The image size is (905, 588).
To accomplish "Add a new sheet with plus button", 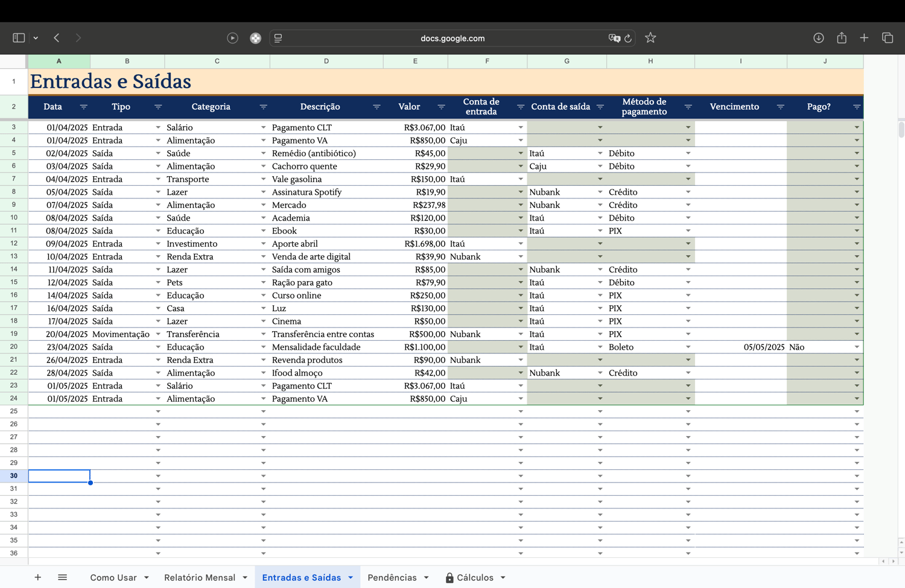I will (x=37, y=577).
